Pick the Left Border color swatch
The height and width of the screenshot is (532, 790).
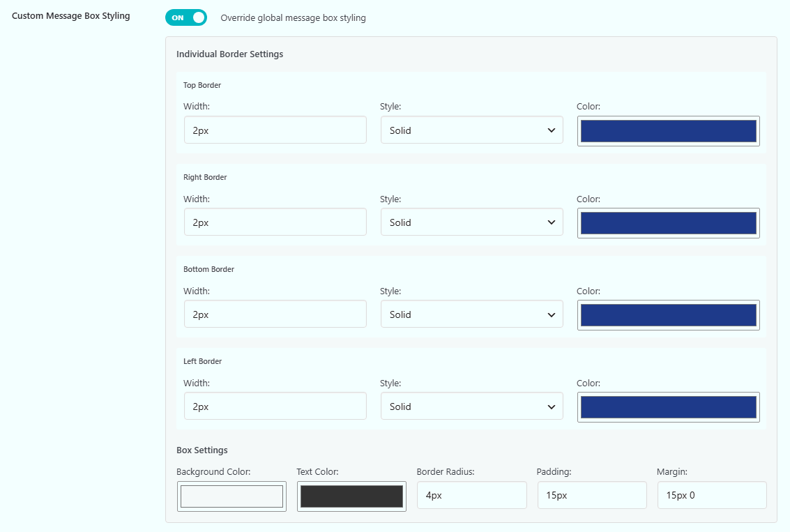[x=669, y=407]
